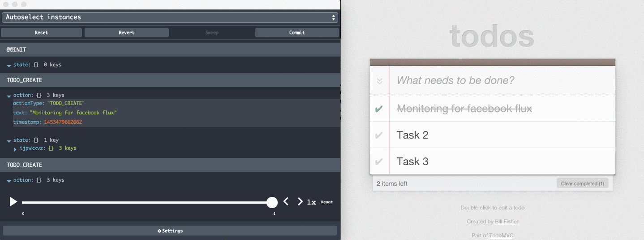
Task: Click the actionType "TODO_CREATE" value
Action: coord(66,103)
